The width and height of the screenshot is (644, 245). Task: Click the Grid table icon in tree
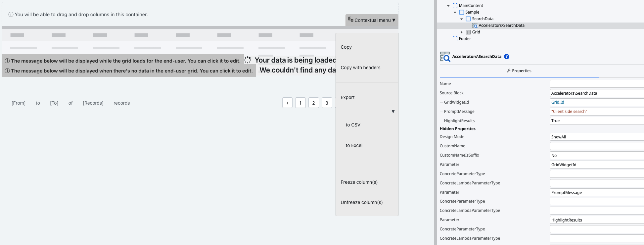468,32
